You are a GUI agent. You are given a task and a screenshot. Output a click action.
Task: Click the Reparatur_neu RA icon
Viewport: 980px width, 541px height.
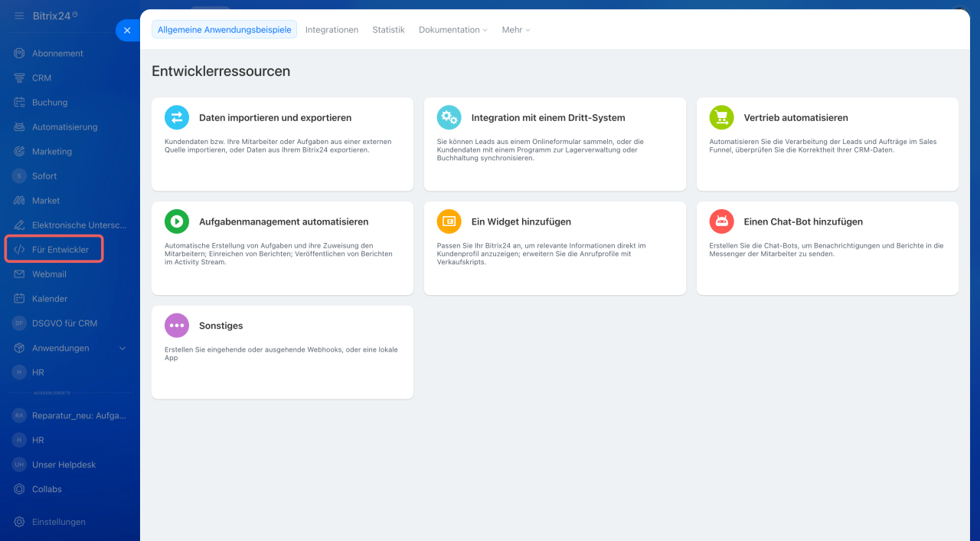(x=19, y=415)
